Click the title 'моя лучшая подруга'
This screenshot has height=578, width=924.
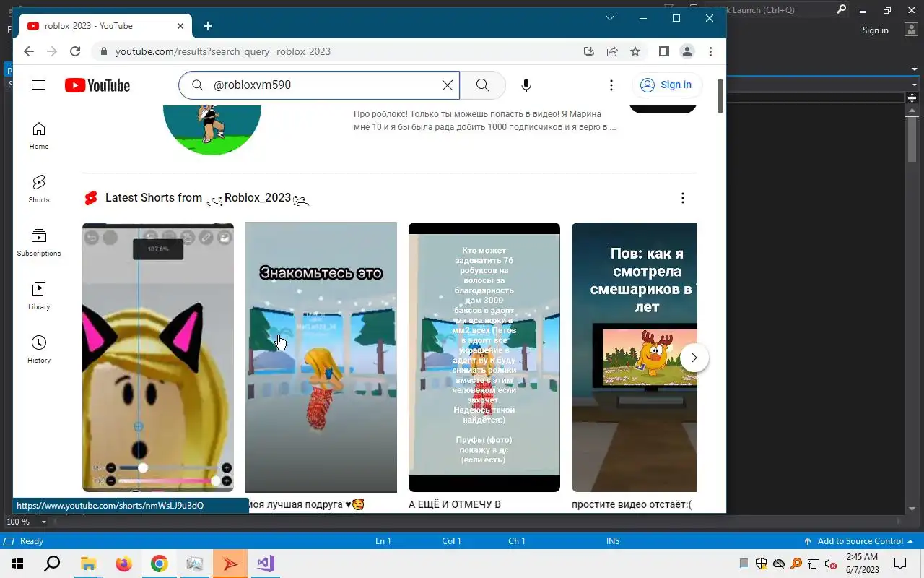pos(306,504)
